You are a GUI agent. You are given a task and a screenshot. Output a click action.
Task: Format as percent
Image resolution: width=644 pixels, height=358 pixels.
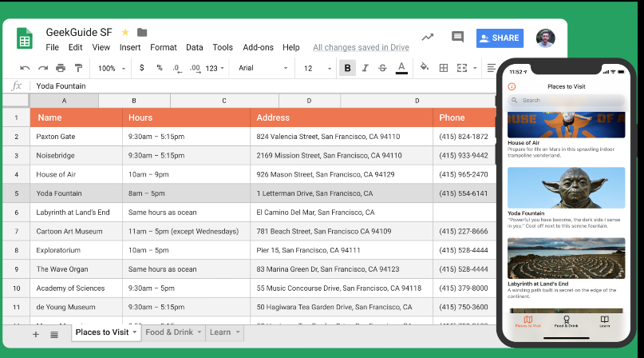(160, 68)
